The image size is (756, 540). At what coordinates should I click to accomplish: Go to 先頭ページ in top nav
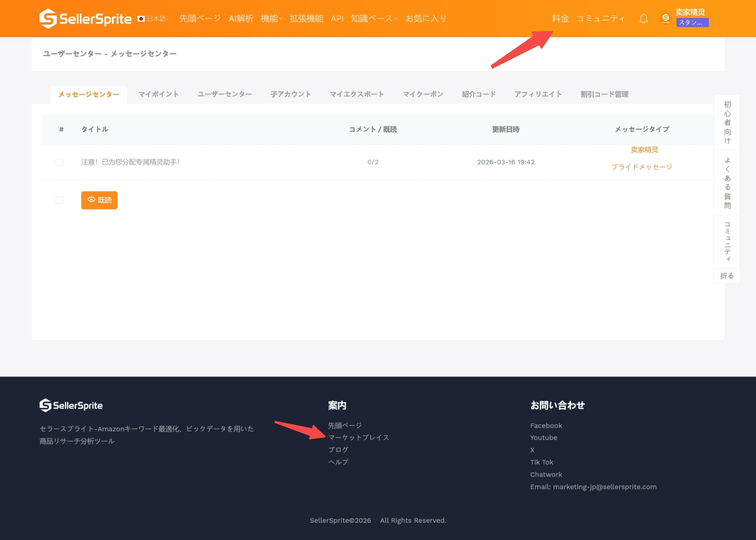(200, 19)
